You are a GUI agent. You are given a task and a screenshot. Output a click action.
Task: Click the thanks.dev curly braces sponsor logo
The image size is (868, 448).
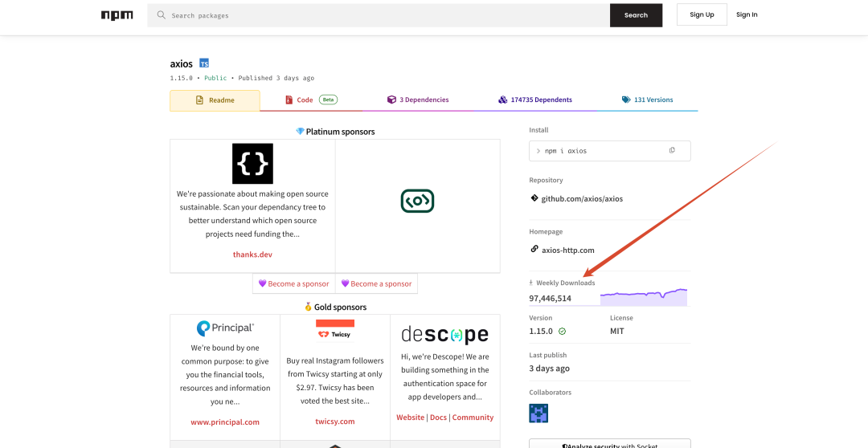(x=252, y=164)
